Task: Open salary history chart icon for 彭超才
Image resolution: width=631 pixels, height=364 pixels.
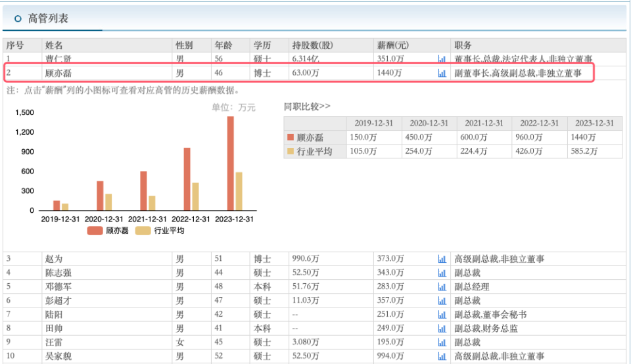Action: 442,301
